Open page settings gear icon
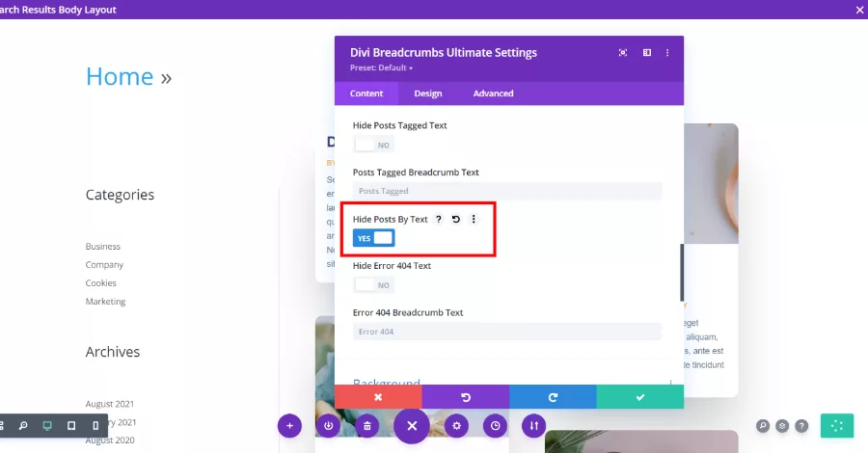Screen dimensions: 868x453 coord(456,426)
